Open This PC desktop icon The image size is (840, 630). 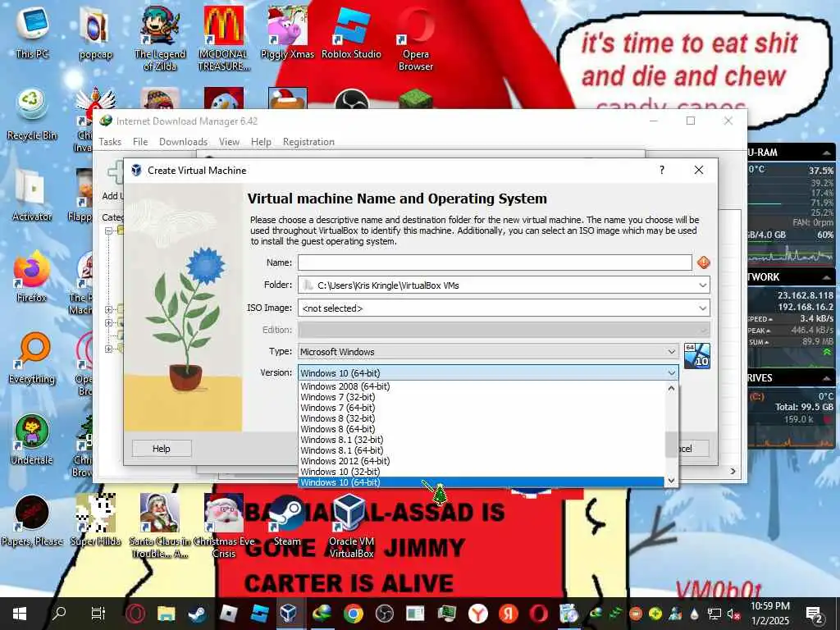(32, 31)
